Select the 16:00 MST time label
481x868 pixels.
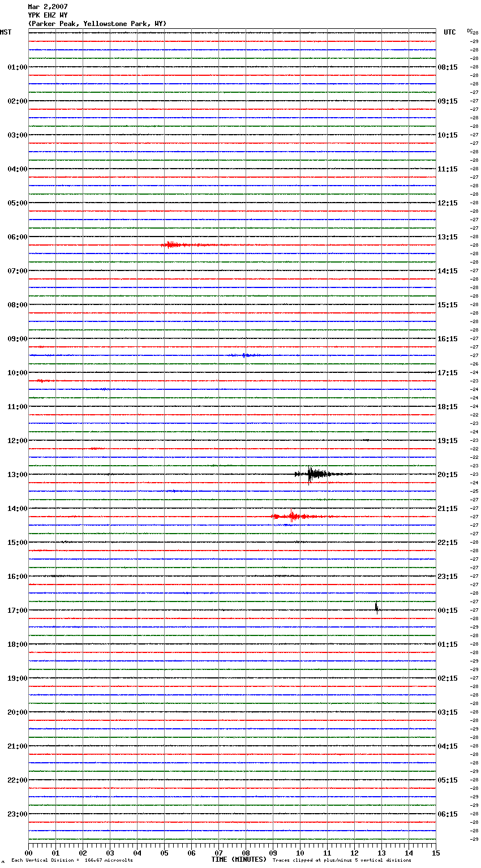[18, 577]
